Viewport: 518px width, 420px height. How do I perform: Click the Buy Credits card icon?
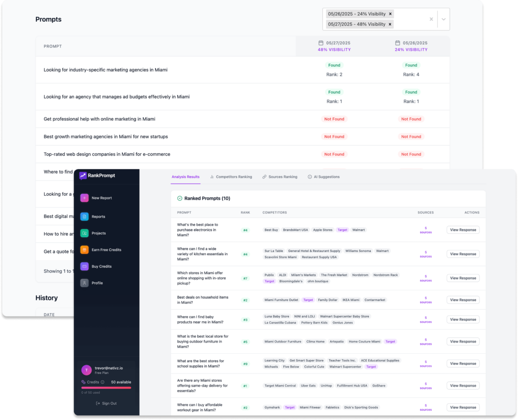[84, 266]
